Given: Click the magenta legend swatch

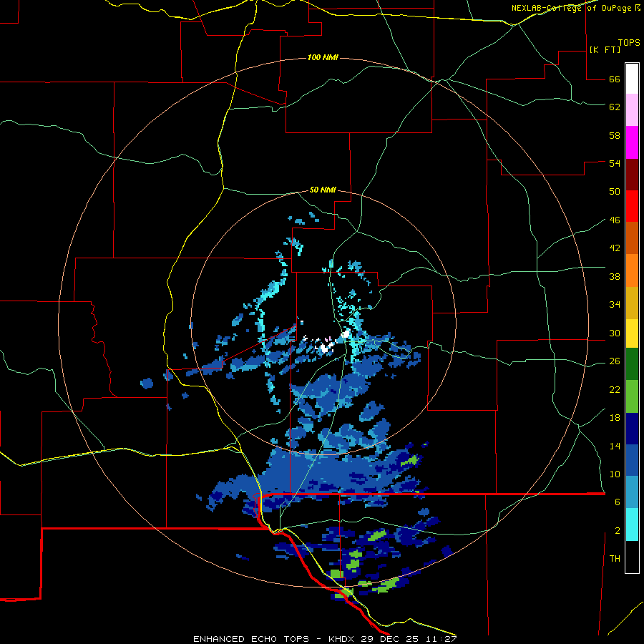Looking at the screenshot, I should coord(632,142).
